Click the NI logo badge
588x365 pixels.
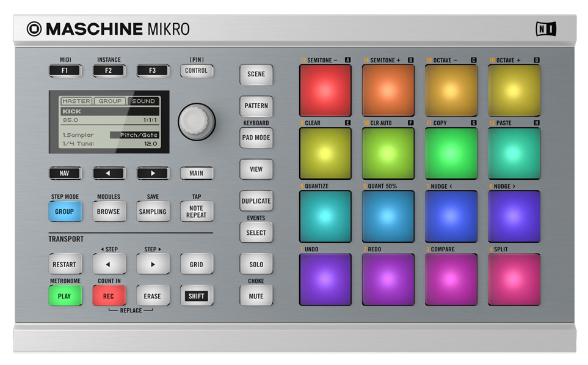pyautogui.click(x=546, y=29)
